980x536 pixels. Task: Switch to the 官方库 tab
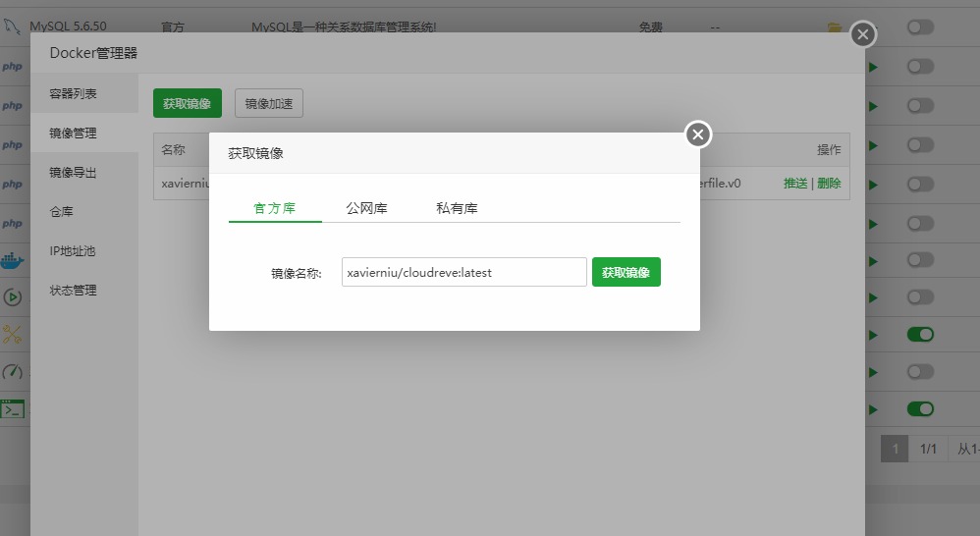tap(275, 208)
